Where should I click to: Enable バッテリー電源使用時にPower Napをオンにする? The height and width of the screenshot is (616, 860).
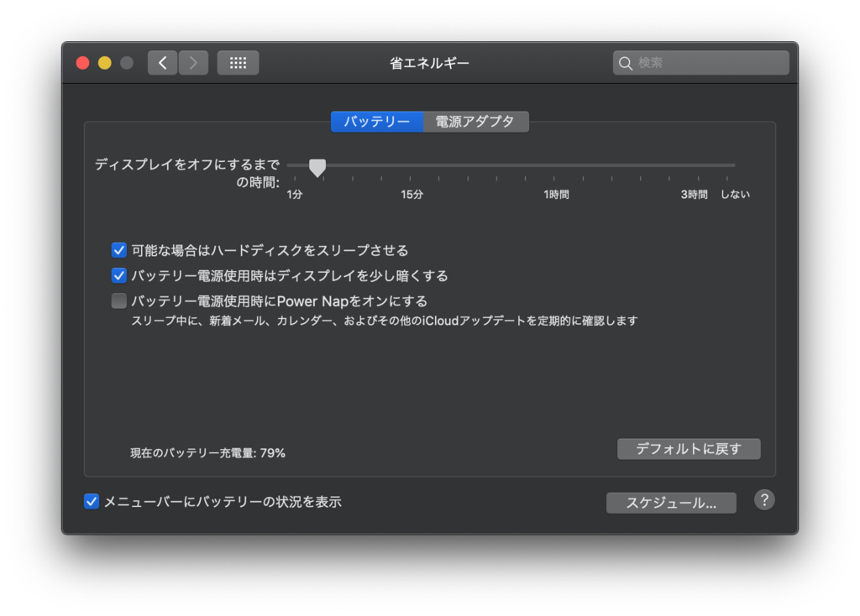[118, 300]
